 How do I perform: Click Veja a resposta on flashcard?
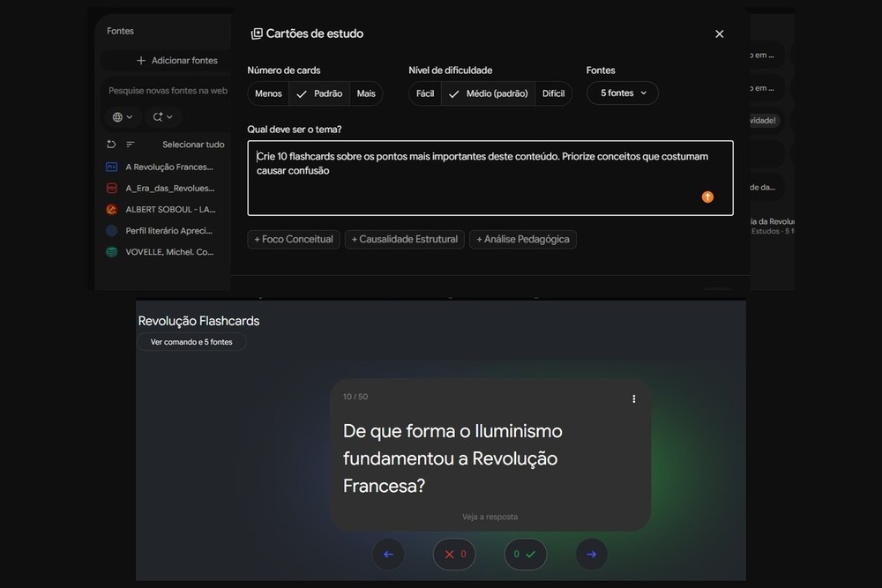click(x=490, y=517)
